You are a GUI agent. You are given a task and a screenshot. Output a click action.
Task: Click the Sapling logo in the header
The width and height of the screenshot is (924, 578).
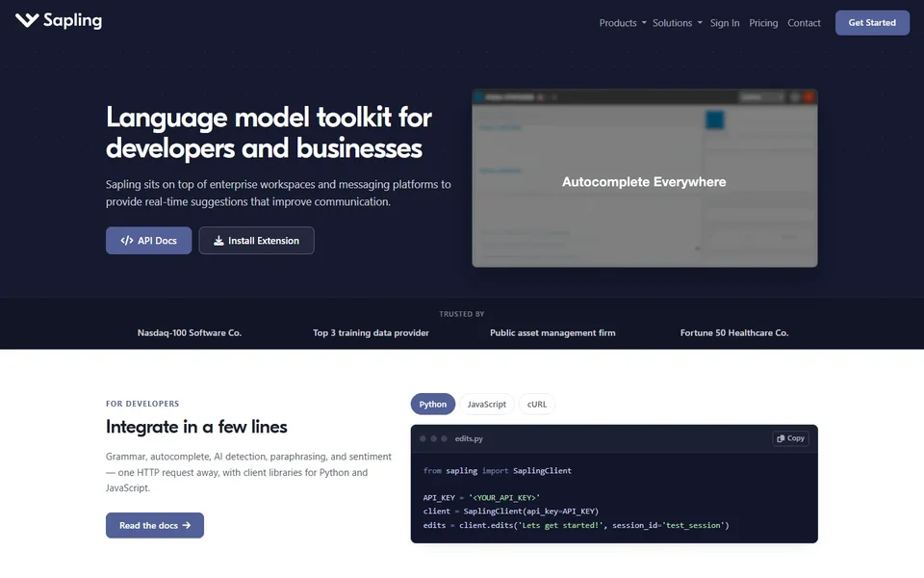(59, 20)
